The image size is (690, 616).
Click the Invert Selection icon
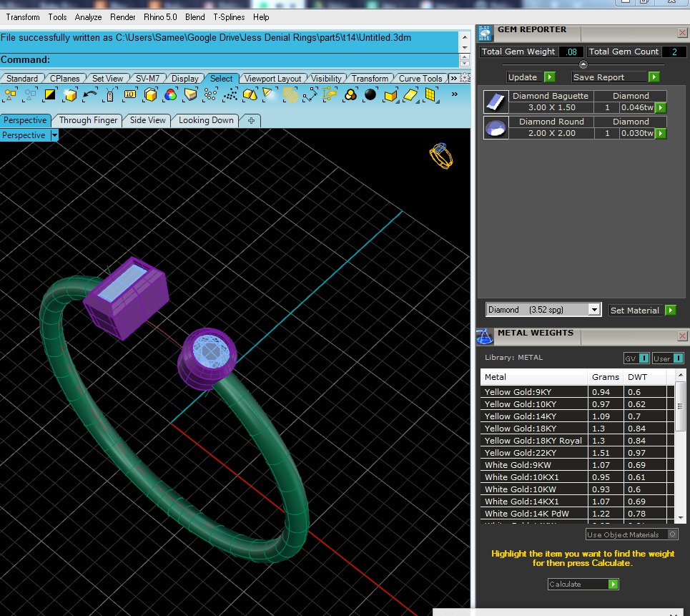pyautogui.click(x=50, y=94)
